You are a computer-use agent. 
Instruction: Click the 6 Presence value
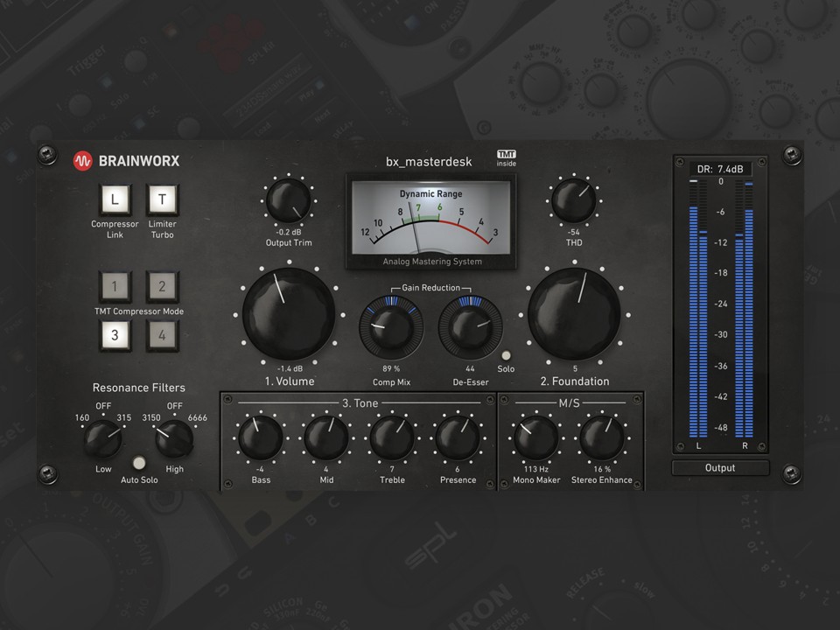(458, 469)
